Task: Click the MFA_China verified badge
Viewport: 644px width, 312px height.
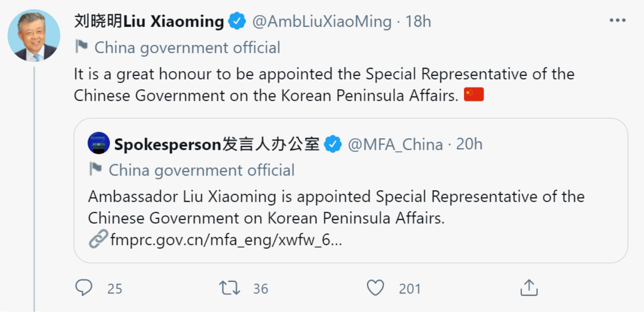Action: [x=333, y=144]
